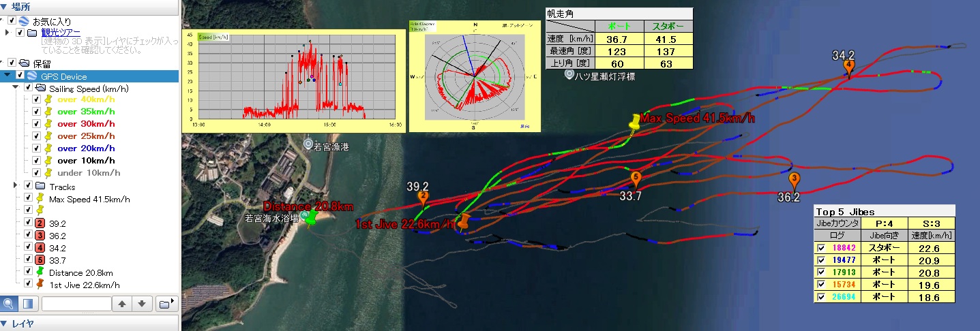Click the search magnifier icon in places panel
This screenshot has height=331, width=980.
pos(9,304)
